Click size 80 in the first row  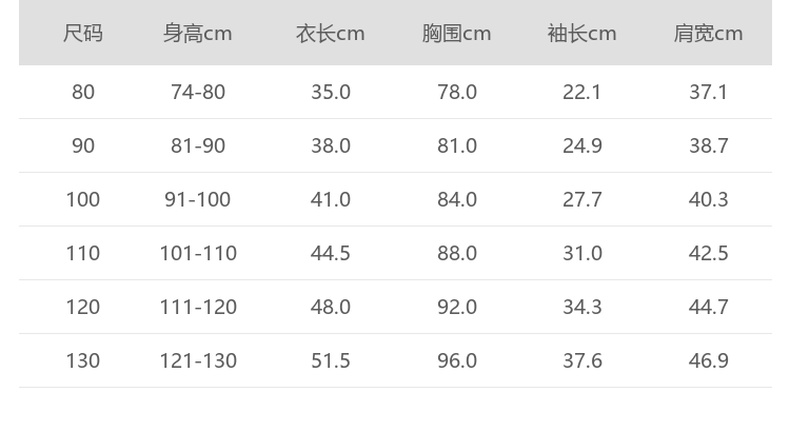pyautogui.click(x=83, y=92)
